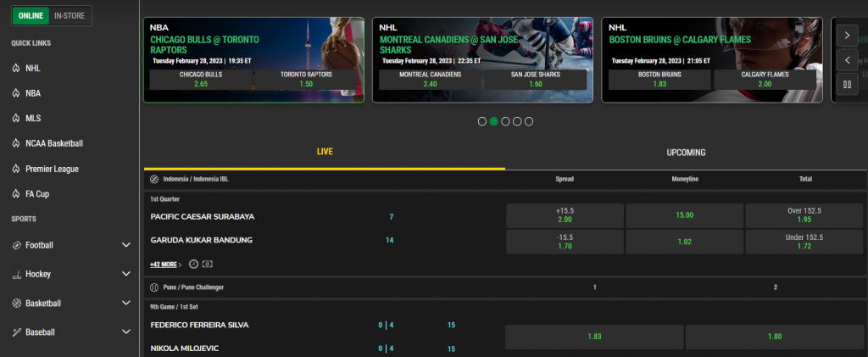The width and height of the screenshot is (868, 357).
Task: Select Garuda Kukar Bandung moneyline 1.02
Action: pyautogui.click(x=684, y=242)
